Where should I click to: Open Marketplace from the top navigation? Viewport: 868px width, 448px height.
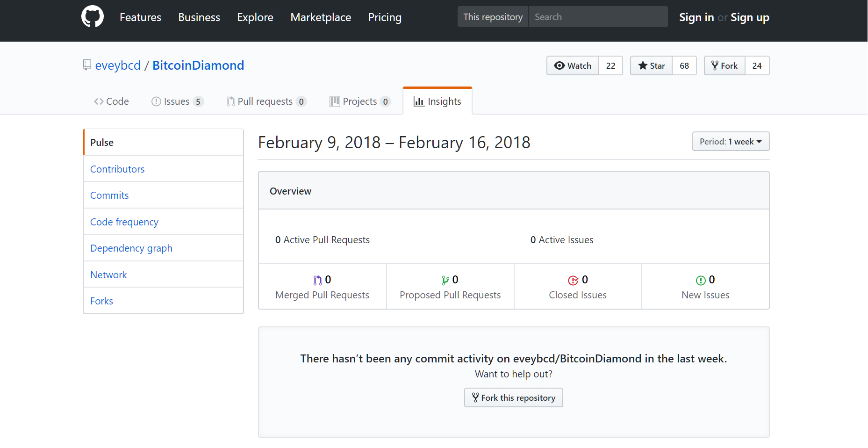(321, 17)
